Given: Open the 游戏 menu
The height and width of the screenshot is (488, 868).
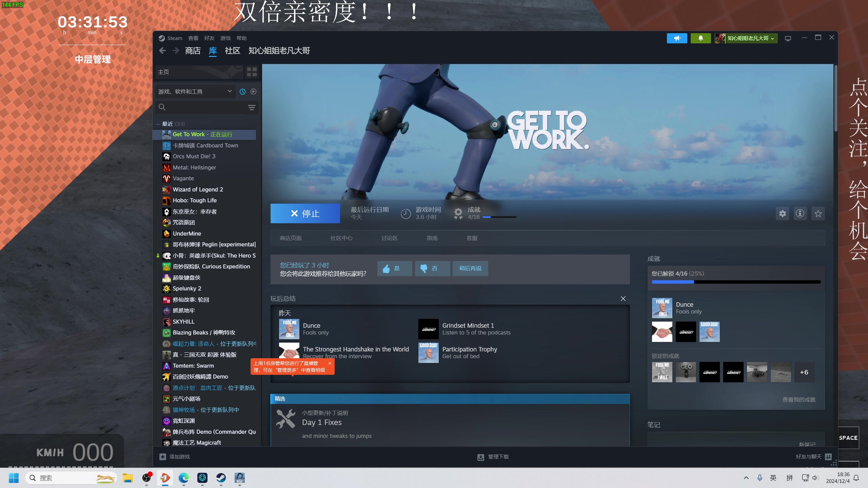Looking at the screenshot, I should point(225,38).
